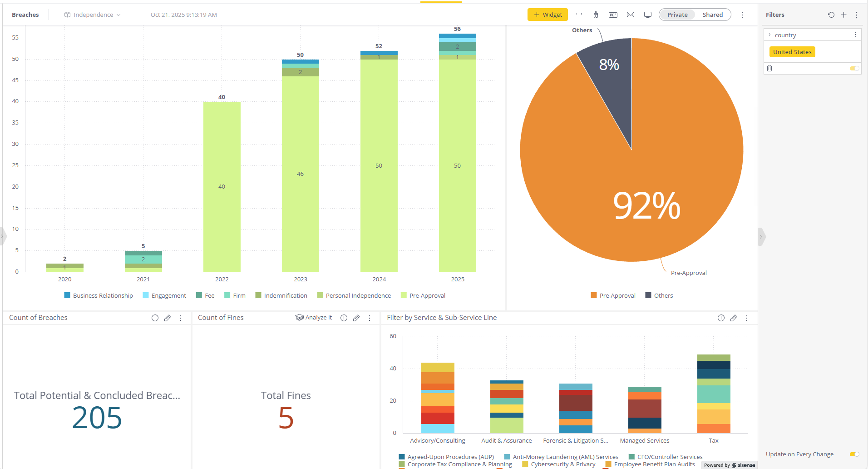Expand the country filter section

770,35
